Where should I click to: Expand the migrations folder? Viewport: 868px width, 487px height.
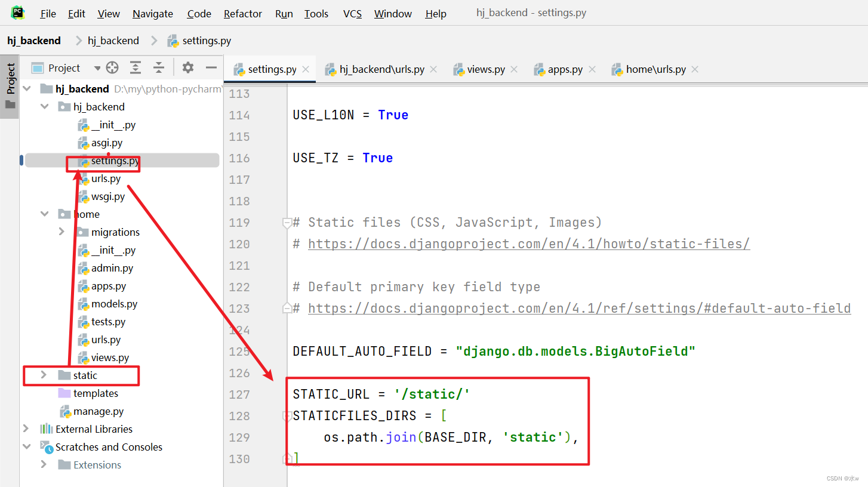61,232
